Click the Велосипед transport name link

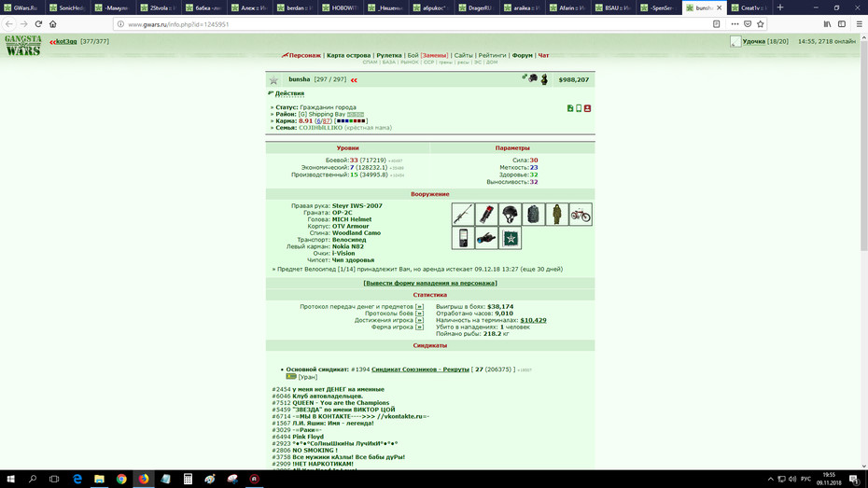click(x=349, y=240)
